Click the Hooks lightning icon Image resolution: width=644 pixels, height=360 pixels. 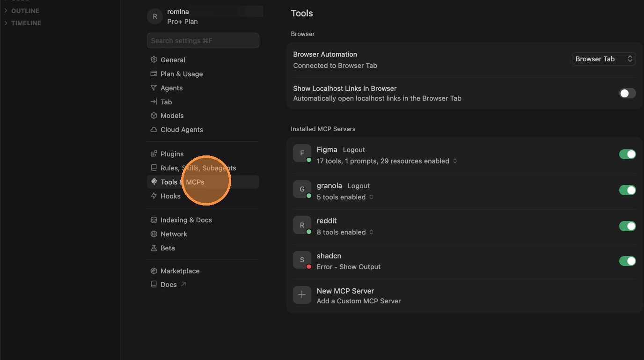(x=154, y=196)
